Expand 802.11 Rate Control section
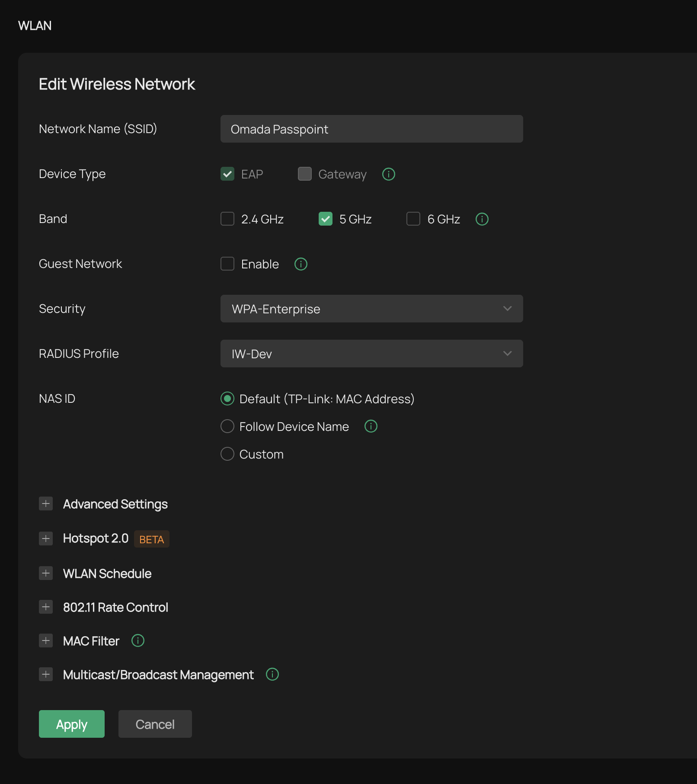Image resolution: width=697 pixels, height=784 pixels. 46,607
